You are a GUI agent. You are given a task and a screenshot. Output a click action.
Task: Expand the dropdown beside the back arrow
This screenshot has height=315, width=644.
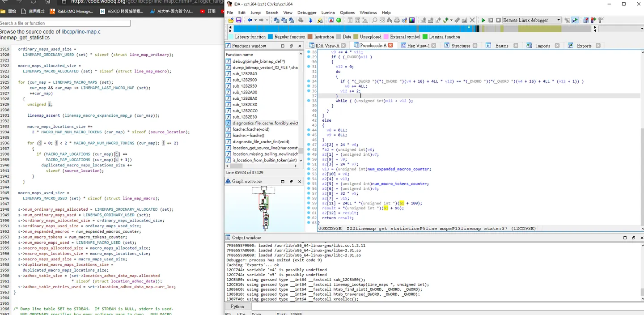tap(255, 20)
